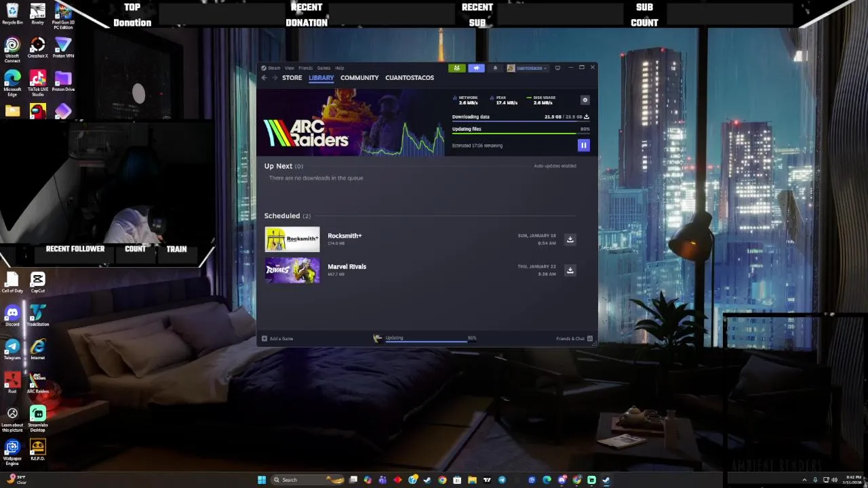Click the Rocksmith+ thumbnail
The height and width of the screenshot is (488, 868).
coord(292,239)
